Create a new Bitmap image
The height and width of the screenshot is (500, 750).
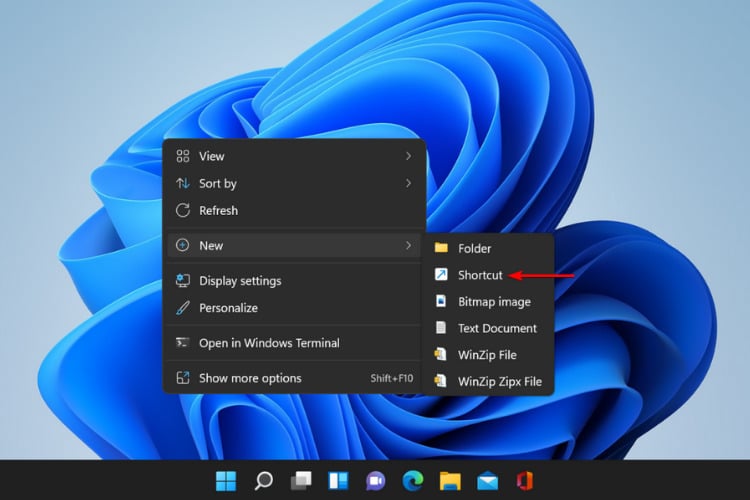(489, 302)
